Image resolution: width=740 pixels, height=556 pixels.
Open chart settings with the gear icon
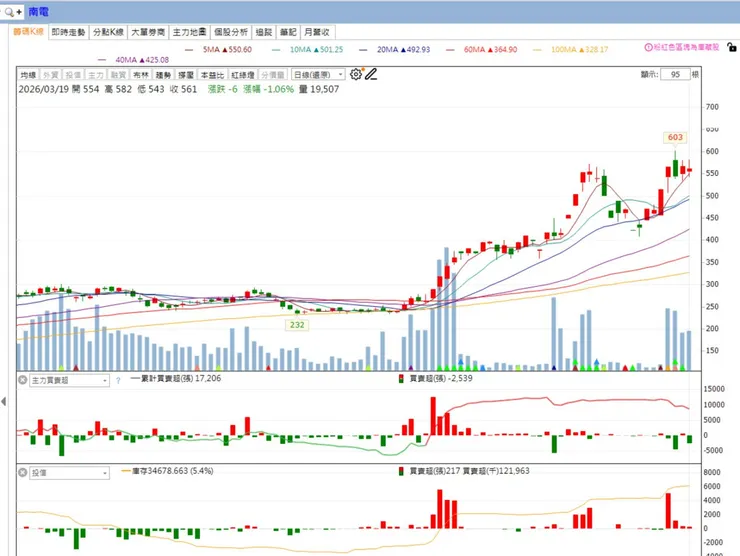click(x=356, y=74)
